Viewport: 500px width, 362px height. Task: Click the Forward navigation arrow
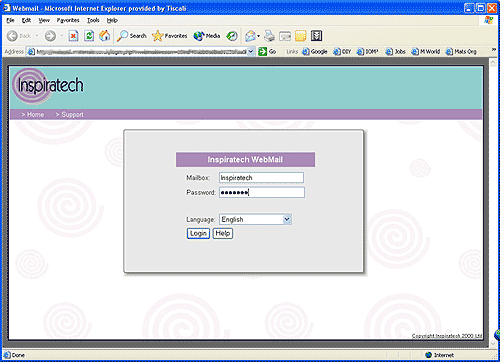click(50, 36)
